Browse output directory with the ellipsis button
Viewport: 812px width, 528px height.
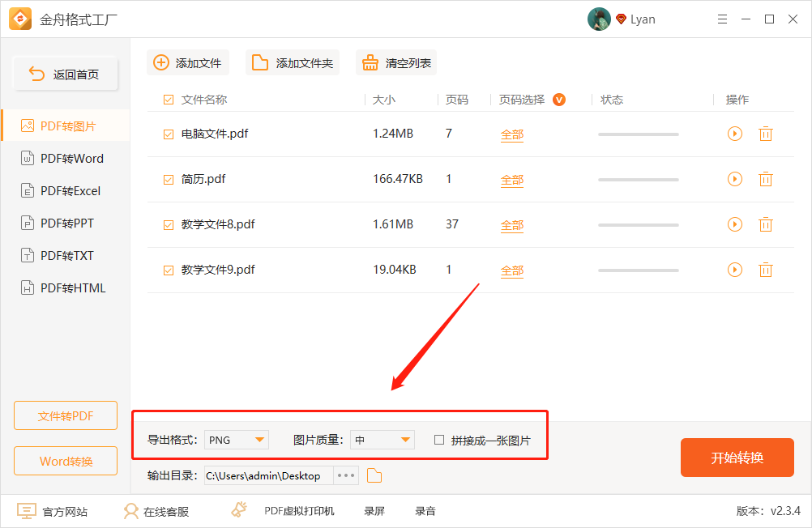coord(346,475)
